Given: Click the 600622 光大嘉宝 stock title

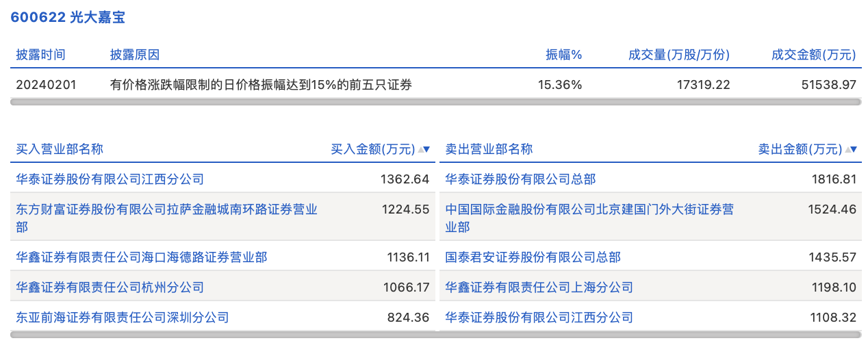Looking at the screenshot, I should point(68,18).
